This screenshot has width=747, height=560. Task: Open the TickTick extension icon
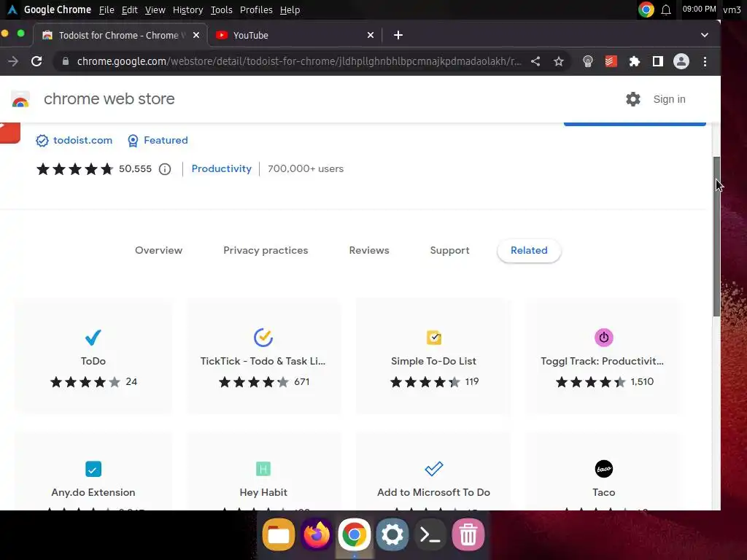click(263, 338)
